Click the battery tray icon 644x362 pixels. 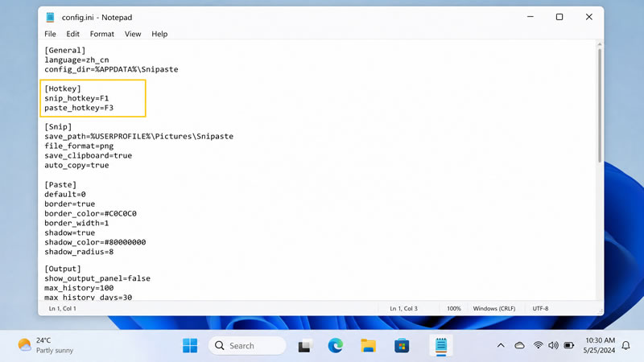[569, 346]
